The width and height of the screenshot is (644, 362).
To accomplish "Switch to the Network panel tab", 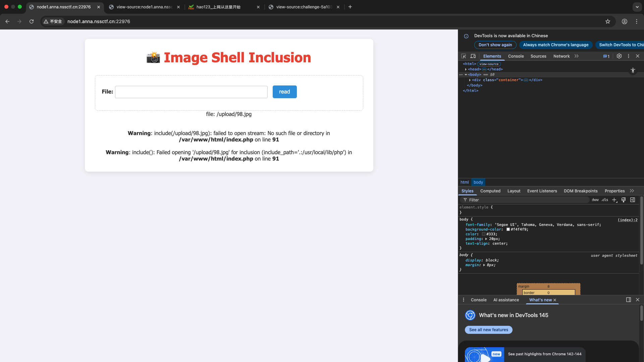I will pyautogui.click(x=561, y=56).
